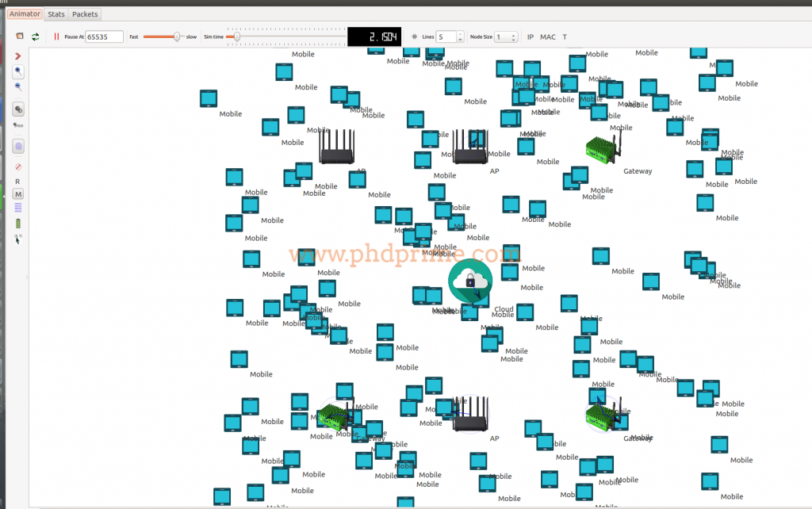The width and height of the screenshot is (812, 509).
Task: Switch to the Stats tab
Action: [56, 13]
